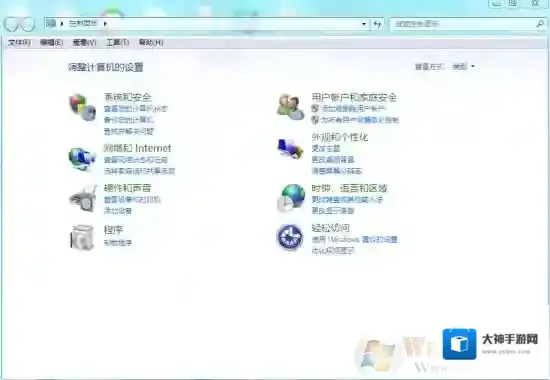Image resolution: width=550 pixels, height=380 pixels.
Task: Click 卸载程序 link
Action: point(118,243)
